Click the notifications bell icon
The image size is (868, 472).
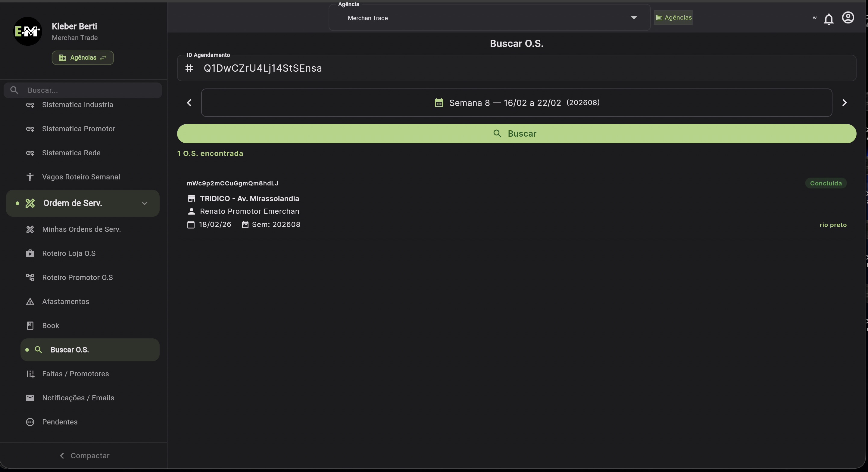(x=829, y=19)
